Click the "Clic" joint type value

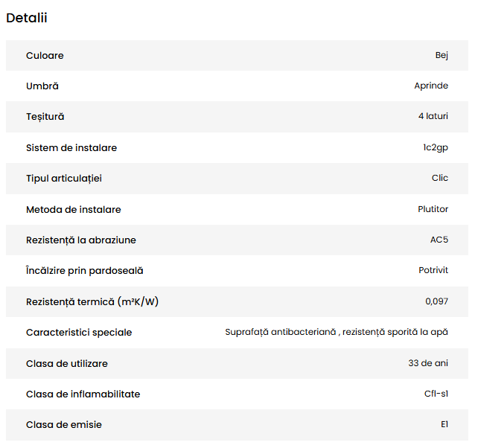point(440,179)
